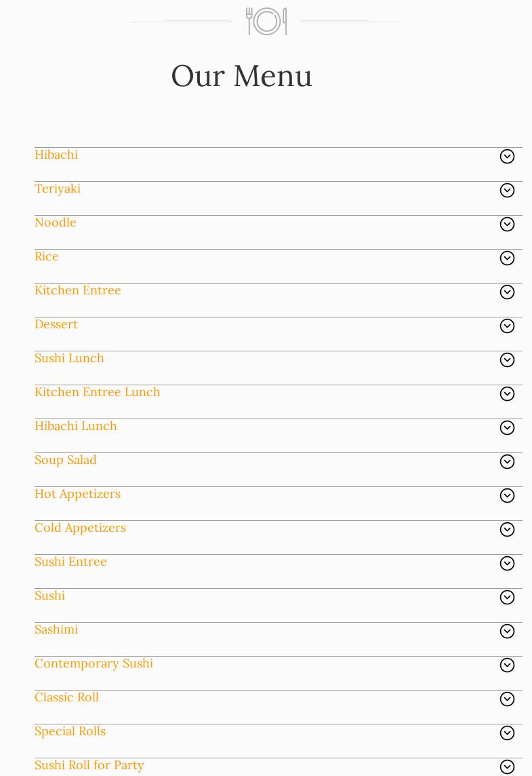The width and height of the screenshot is (532, 776).
Task: Click the Our Menu heading
Action: (242, 75)
